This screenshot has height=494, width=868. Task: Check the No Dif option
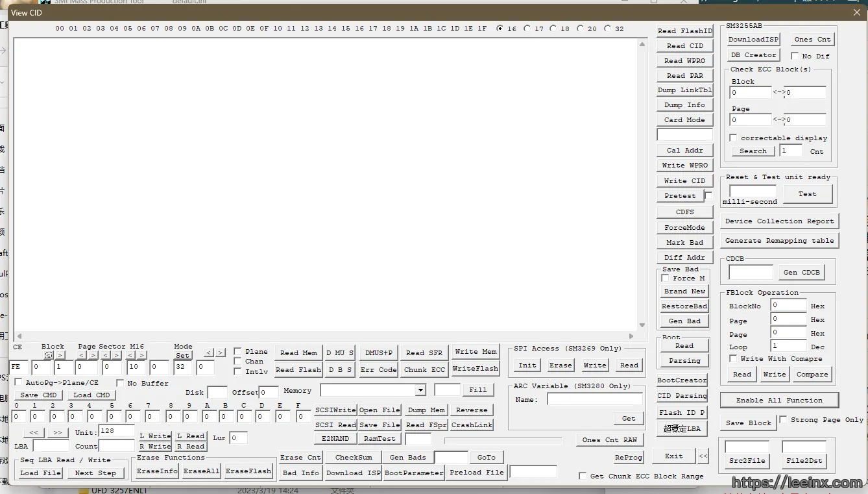795,56
